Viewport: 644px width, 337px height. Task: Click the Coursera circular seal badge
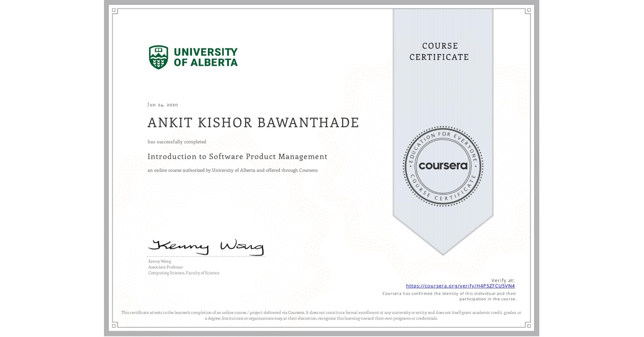[x=443, y=166]
